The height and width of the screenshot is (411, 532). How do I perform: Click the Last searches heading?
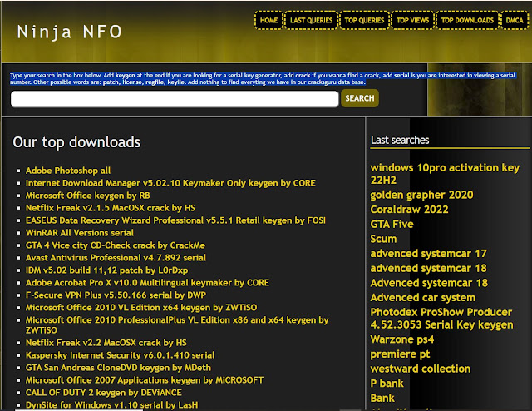click(x=400, y=140)
